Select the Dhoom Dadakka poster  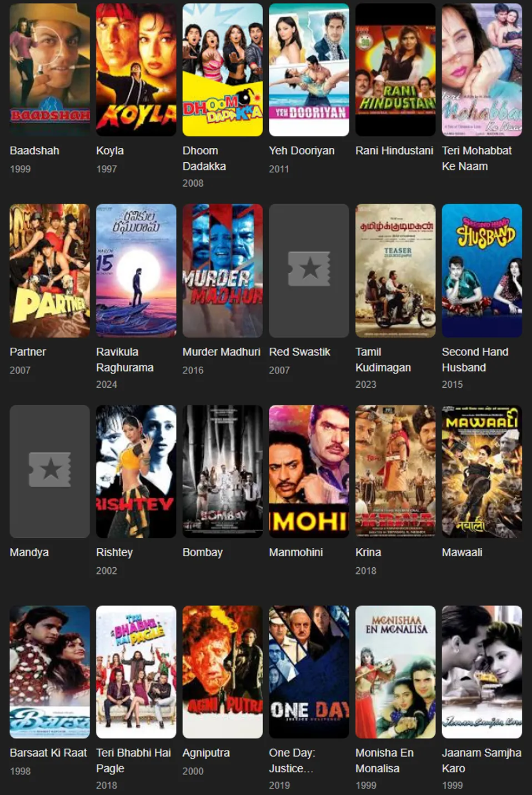(x=223, y=70)
